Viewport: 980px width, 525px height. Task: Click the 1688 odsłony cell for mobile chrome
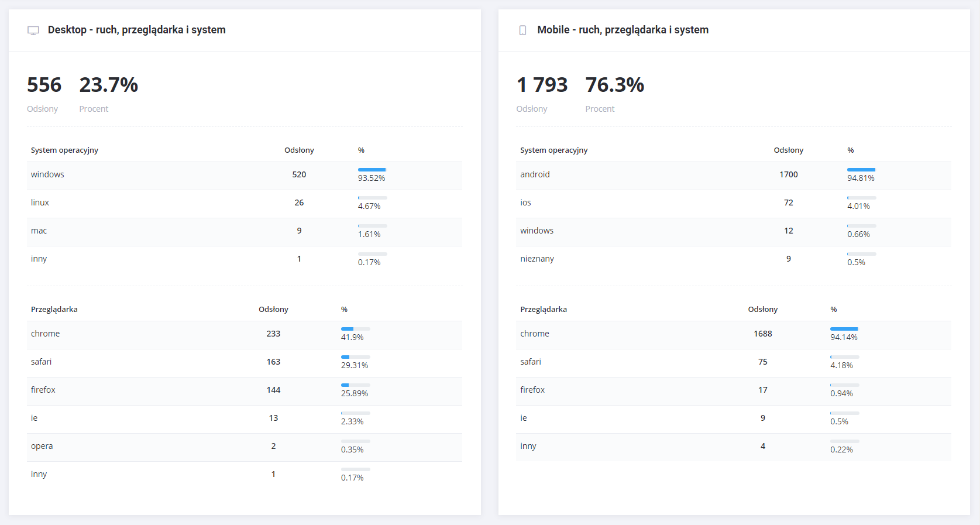763,334
